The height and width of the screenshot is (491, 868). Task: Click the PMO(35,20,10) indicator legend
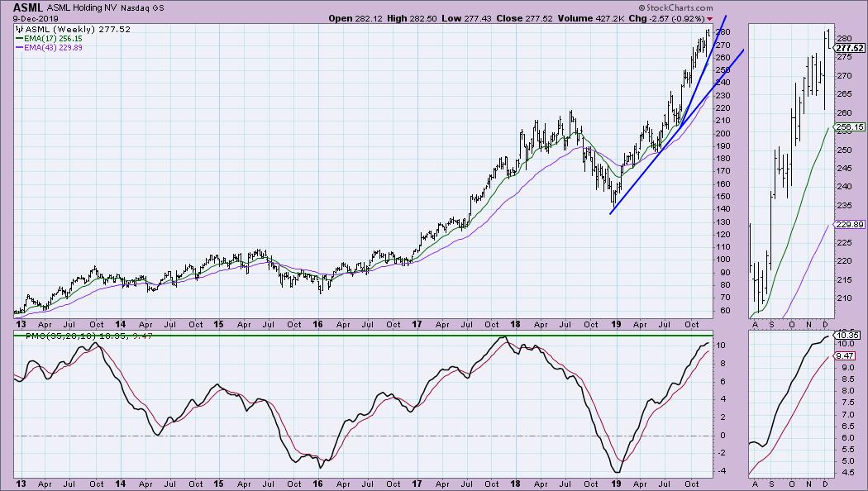(88, 336)
